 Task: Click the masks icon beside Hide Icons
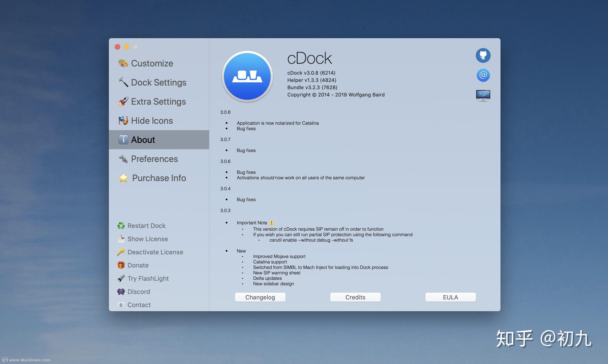[123, 120]
